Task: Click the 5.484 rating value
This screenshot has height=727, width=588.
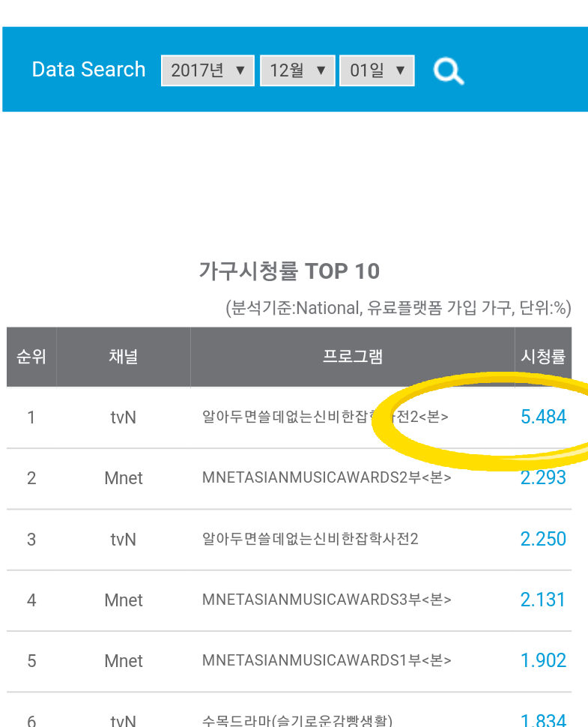Action: (543, 417)
